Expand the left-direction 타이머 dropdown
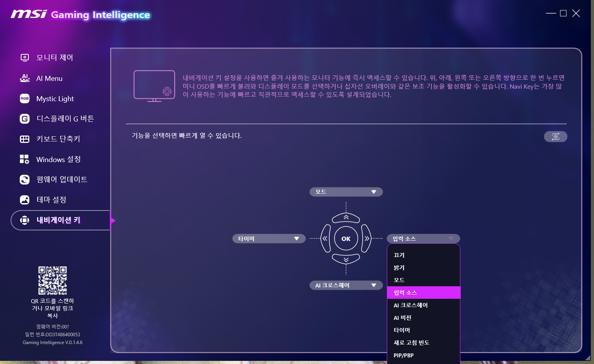 point(269,239)
